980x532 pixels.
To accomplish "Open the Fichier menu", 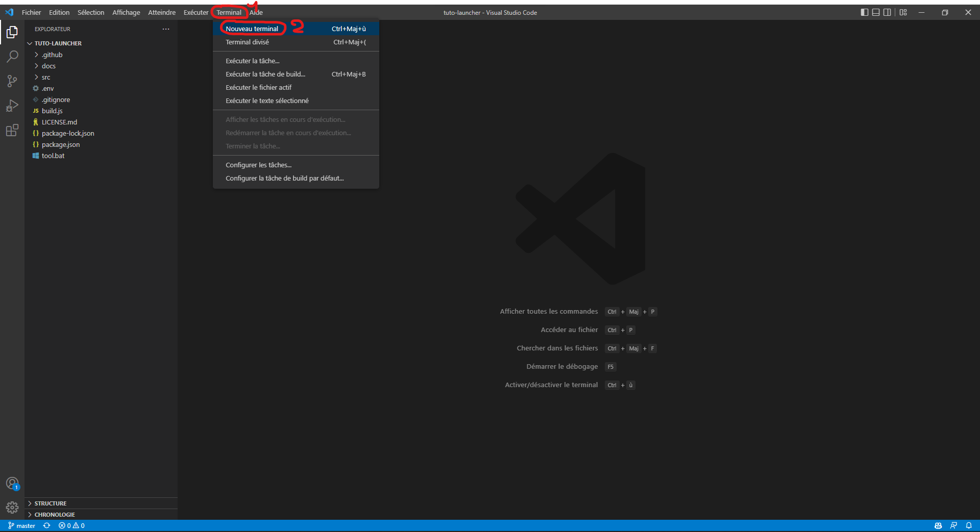I will coord(31,12).
